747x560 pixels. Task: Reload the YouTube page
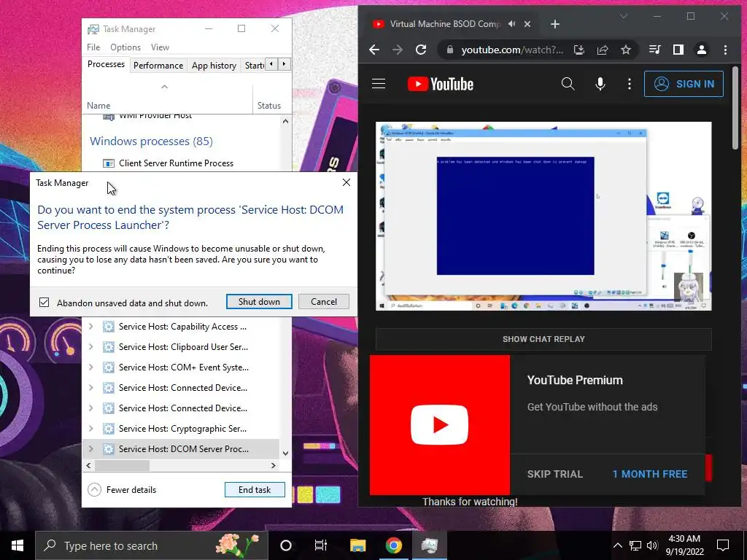[x=421, y=50]
